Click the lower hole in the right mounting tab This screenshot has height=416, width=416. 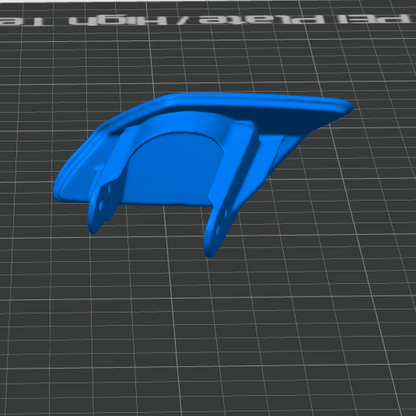217,231
